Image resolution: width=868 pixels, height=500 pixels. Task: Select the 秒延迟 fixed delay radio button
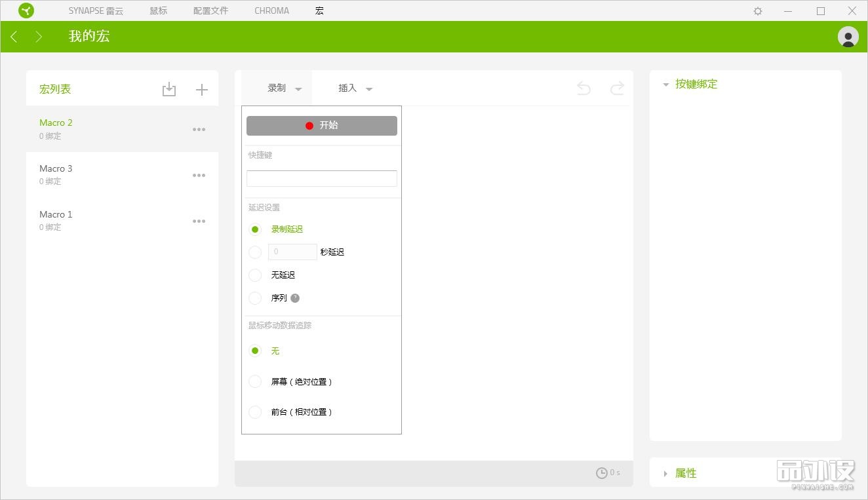tap(255, 252)
